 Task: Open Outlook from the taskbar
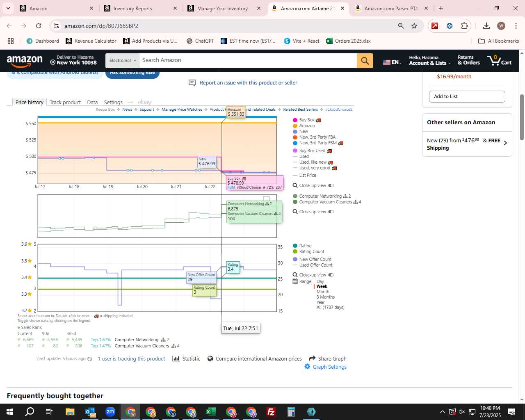(90, 412)
